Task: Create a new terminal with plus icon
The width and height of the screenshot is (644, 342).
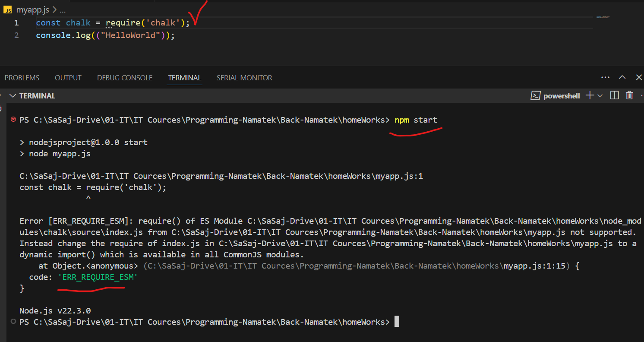Action: tap(590, 96)
